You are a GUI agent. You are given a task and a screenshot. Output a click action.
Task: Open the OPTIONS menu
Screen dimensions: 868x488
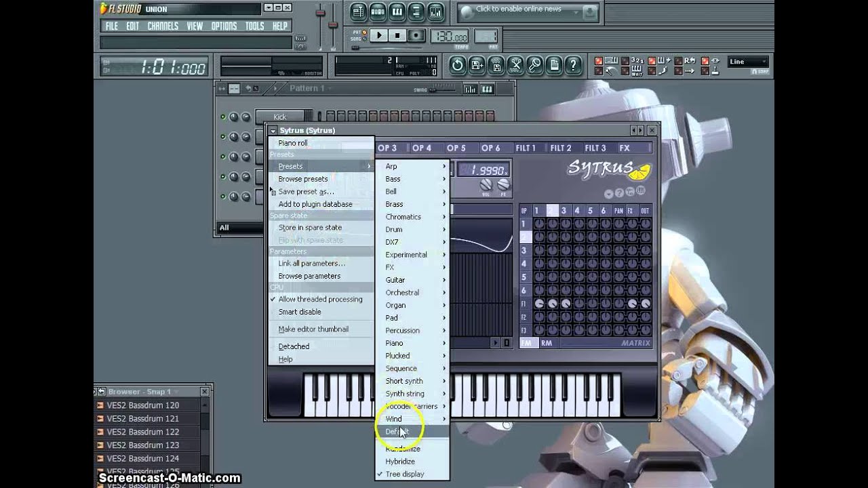point(224,26)
